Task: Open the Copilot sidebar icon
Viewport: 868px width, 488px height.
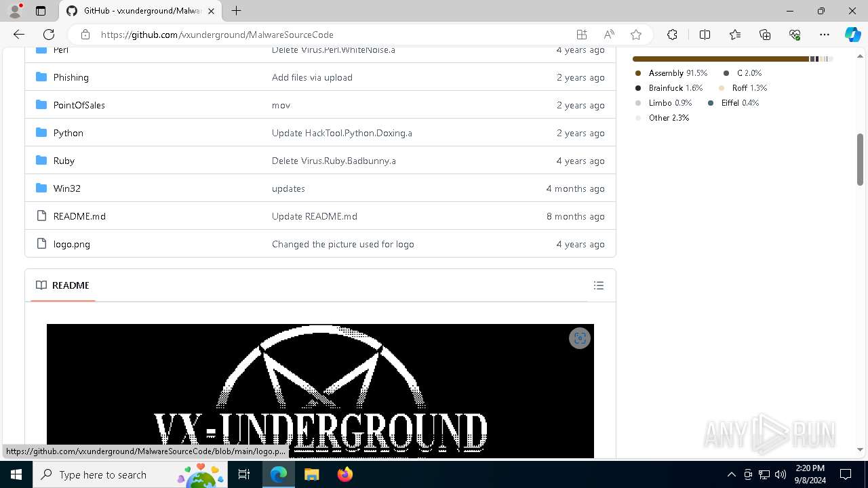Action: pyautogui.click(x=852, y=35)
